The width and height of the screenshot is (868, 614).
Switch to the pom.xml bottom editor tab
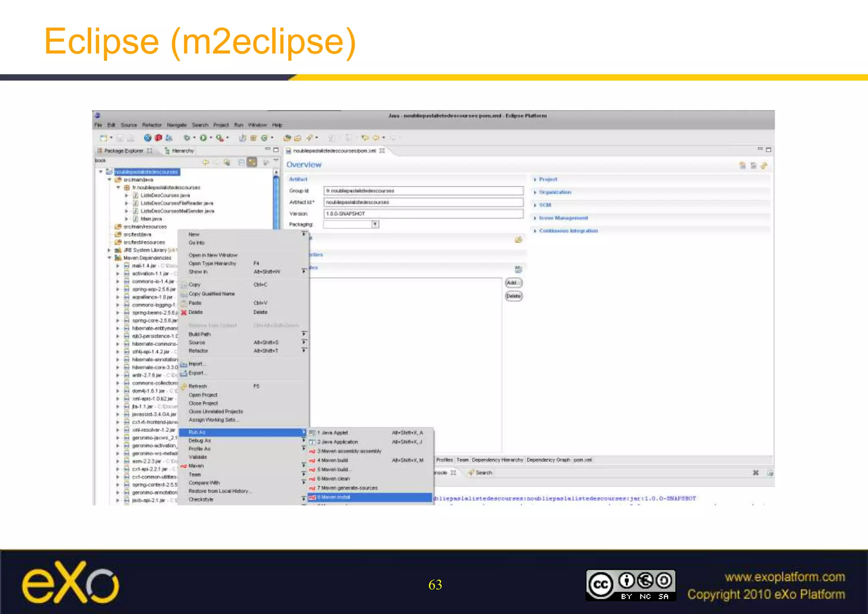point(583,460)
